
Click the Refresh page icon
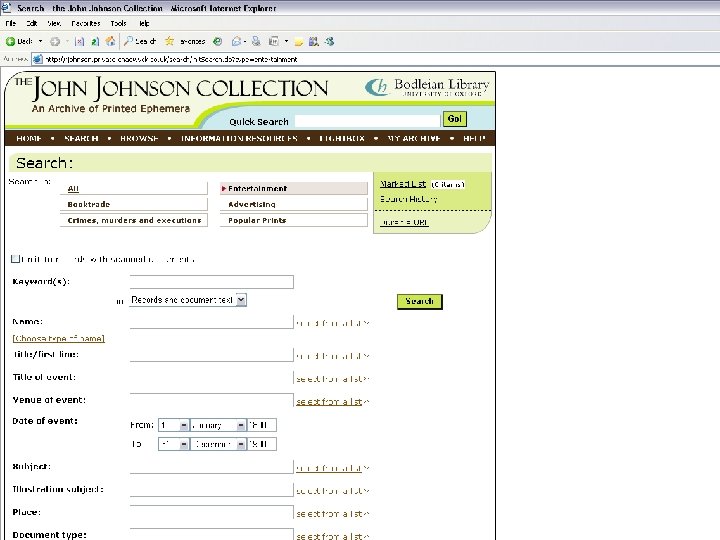click(x=95, y=41)
